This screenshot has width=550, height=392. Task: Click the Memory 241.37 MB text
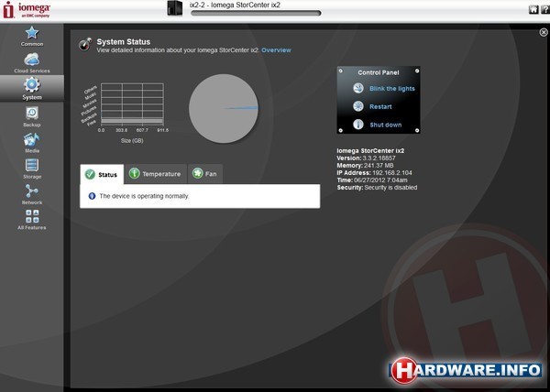tap(365, 166)
